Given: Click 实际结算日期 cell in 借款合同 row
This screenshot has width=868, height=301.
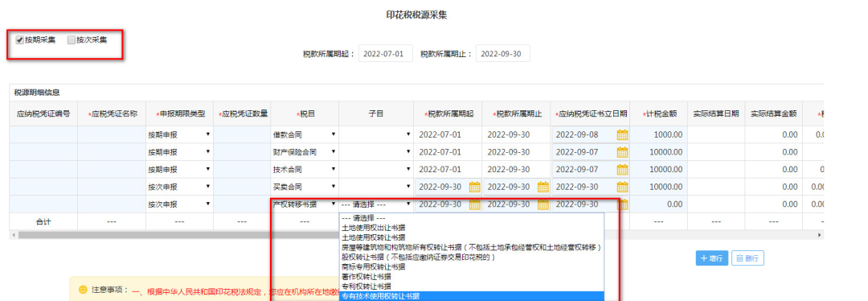Looking at the screenshot, I should (716, 134).
